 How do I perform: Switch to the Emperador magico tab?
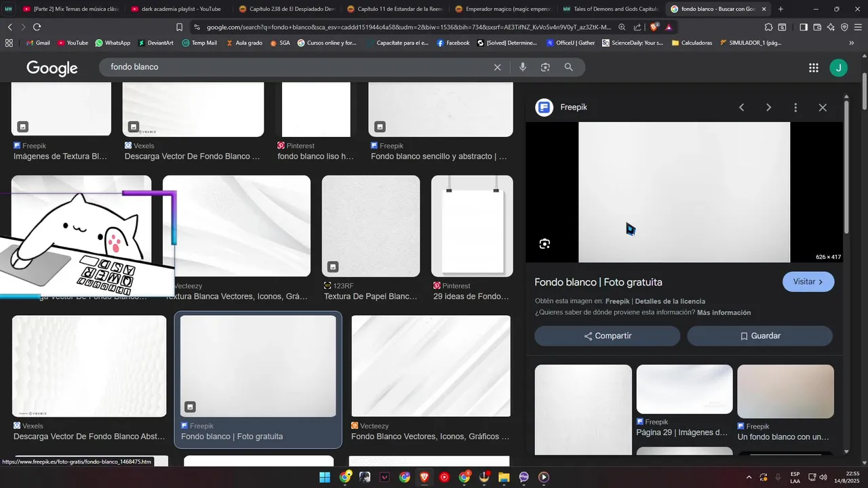coord(503,9)
